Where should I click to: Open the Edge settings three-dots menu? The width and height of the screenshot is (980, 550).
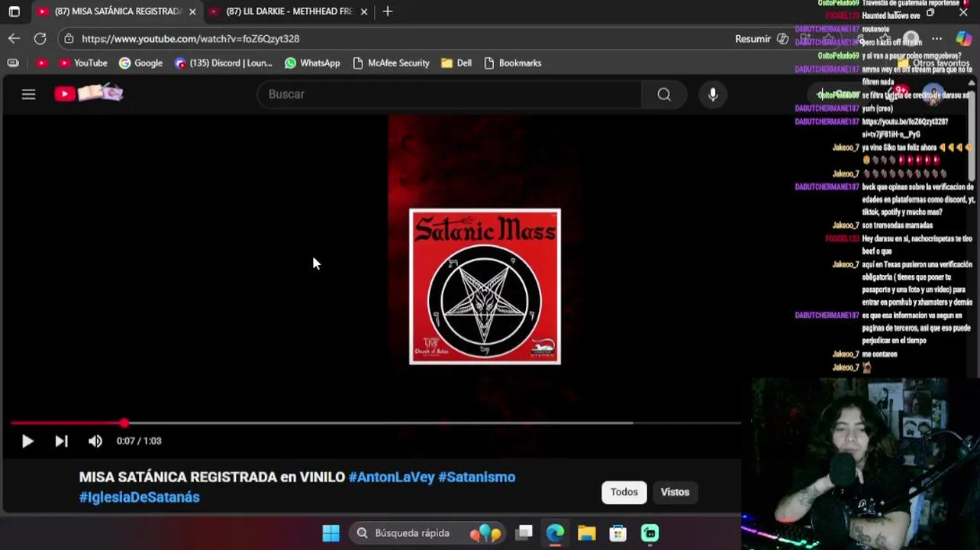point(937,38)
